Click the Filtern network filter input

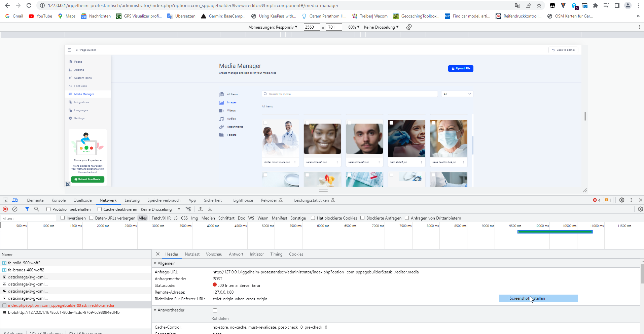click(29, 218)
